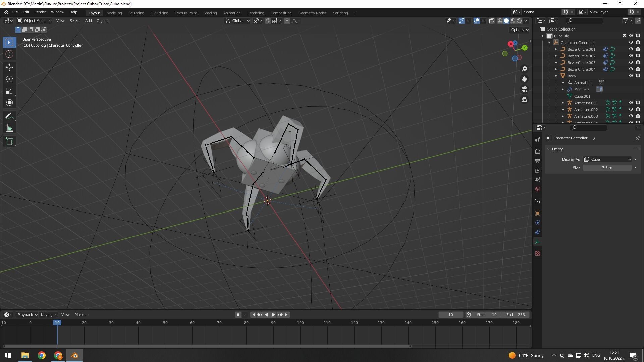This screenshot has height=362, width=644.
Task: Open the Object properties tab
Action: tap(538, 213)
